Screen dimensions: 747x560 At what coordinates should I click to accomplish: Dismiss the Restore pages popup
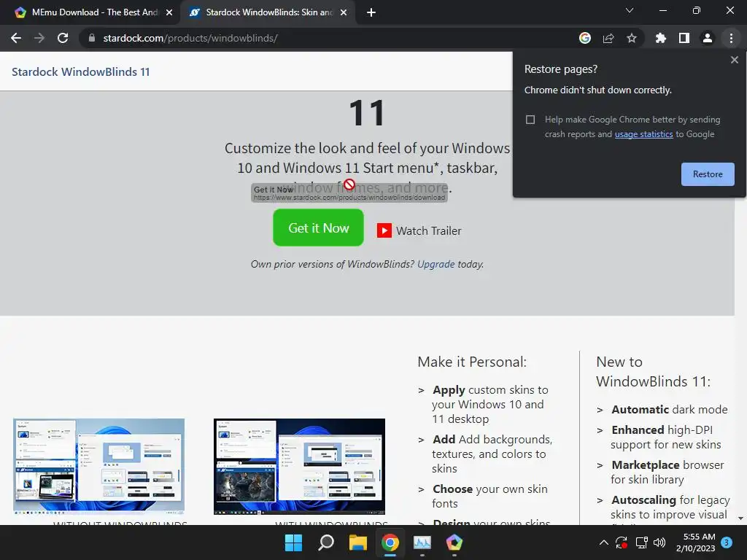pyautogui.click(x=734, y=60)
